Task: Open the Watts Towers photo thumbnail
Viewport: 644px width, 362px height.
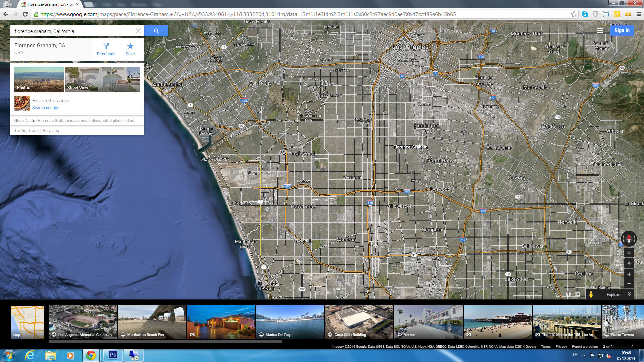Action: [x=622, y=322]
